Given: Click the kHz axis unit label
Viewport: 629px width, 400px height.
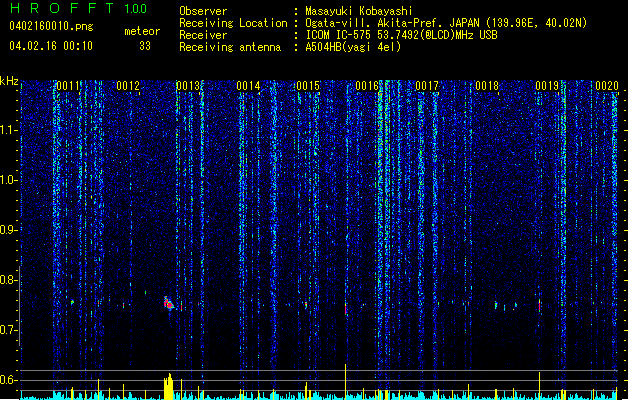Looking at the screenshot, I should [x=9, y=81].
